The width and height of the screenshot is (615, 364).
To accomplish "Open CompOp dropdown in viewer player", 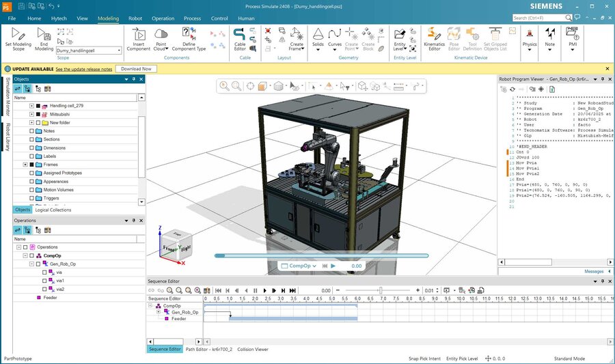I will (314, 266).
